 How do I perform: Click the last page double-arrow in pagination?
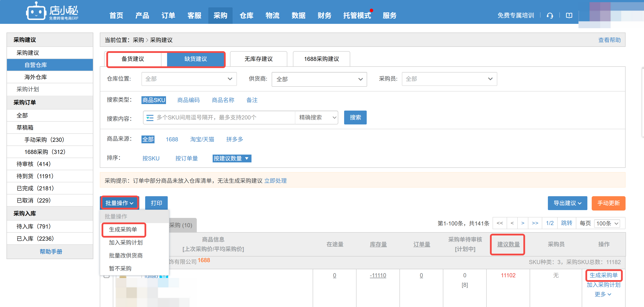[535, 223]
